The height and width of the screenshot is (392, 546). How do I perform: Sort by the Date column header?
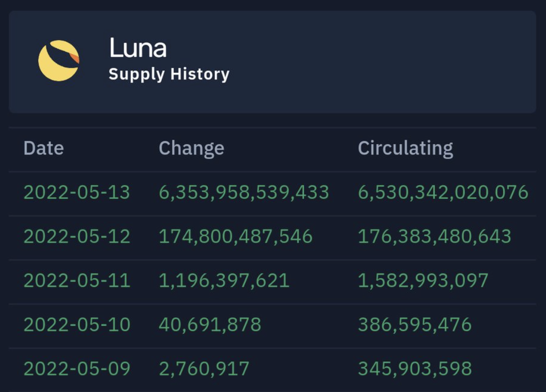point(44,148)
